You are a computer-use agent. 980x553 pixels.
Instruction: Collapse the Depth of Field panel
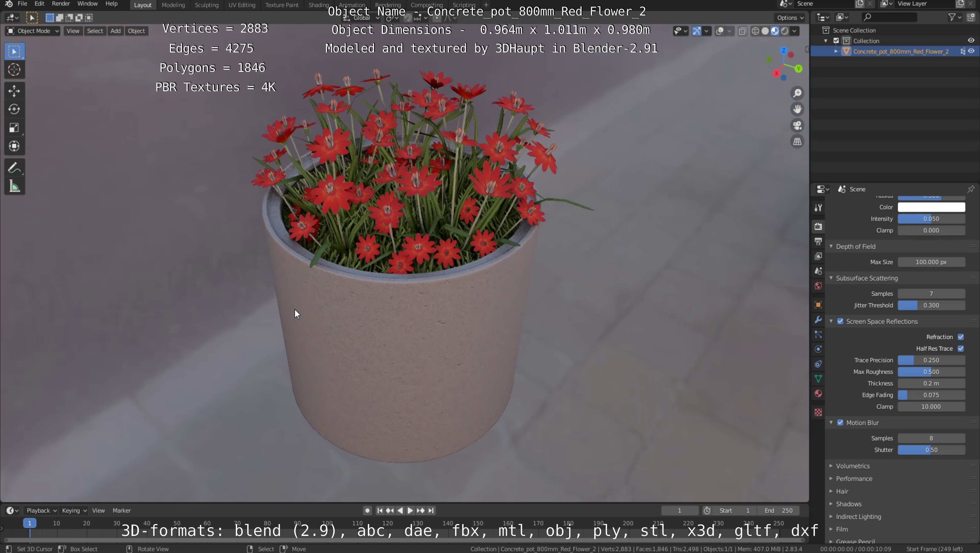(856, 247)
